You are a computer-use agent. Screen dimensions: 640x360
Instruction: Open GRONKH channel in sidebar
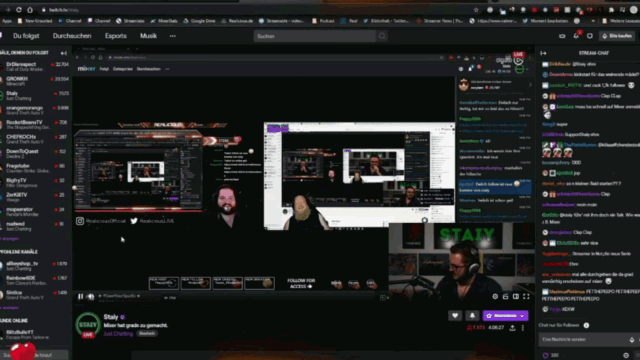tap(35, 81)
